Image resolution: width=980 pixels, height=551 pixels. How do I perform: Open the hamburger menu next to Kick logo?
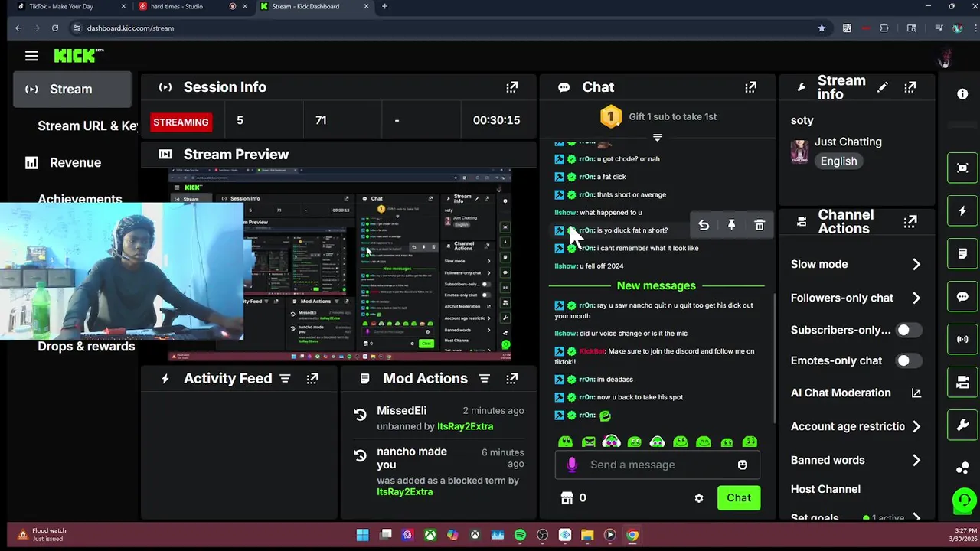(31, 56)
